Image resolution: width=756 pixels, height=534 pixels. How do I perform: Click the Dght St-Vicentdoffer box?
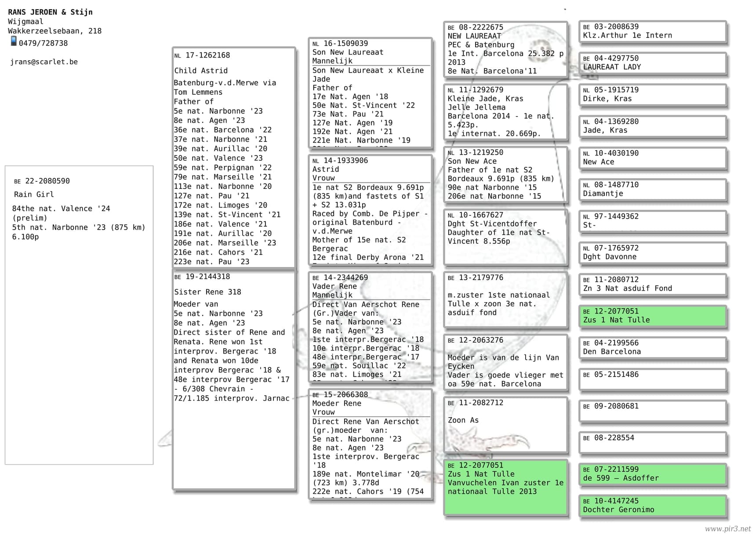point(505,237)
